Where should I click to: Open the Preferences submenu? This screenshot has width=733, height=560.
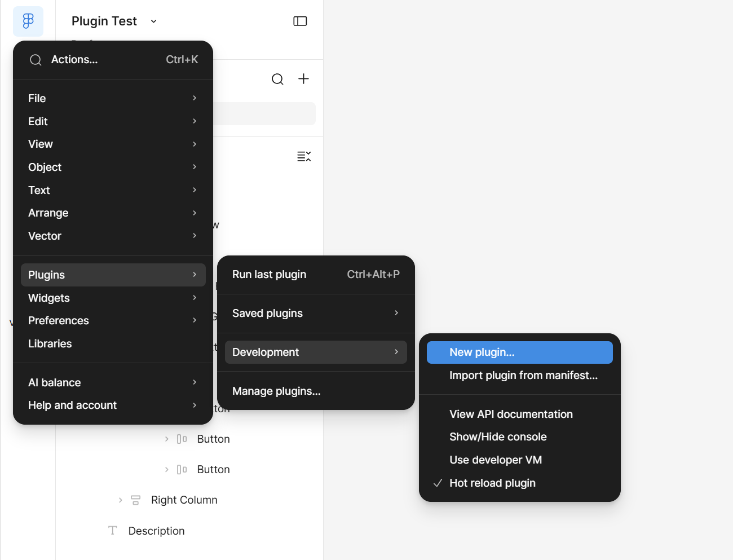click(x=113, y=321)
